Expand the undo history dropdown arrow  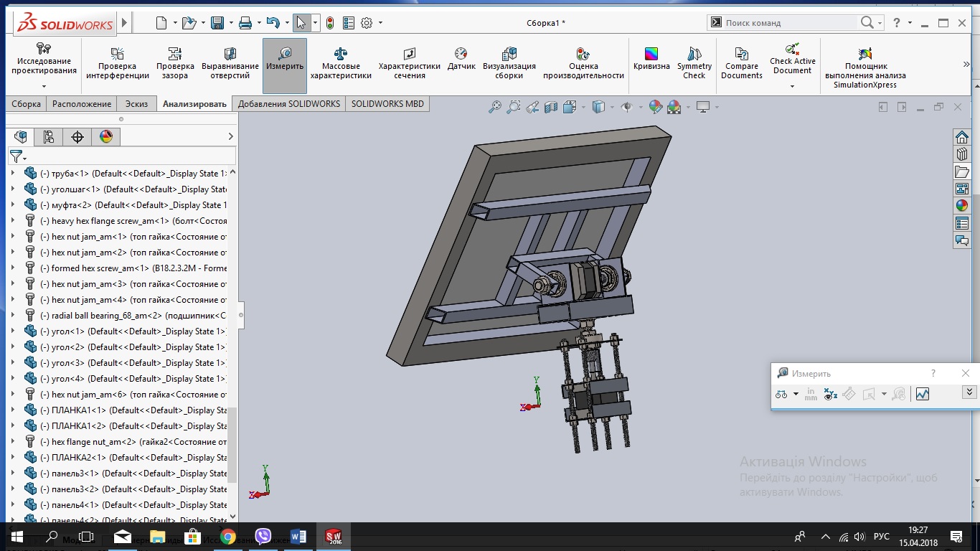tap(286, 23)
